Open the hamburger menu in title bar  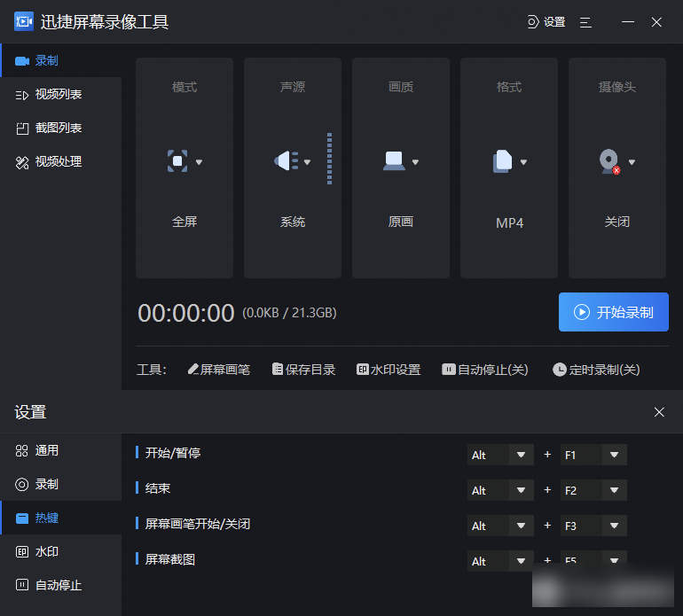click(x=585, y=22)
